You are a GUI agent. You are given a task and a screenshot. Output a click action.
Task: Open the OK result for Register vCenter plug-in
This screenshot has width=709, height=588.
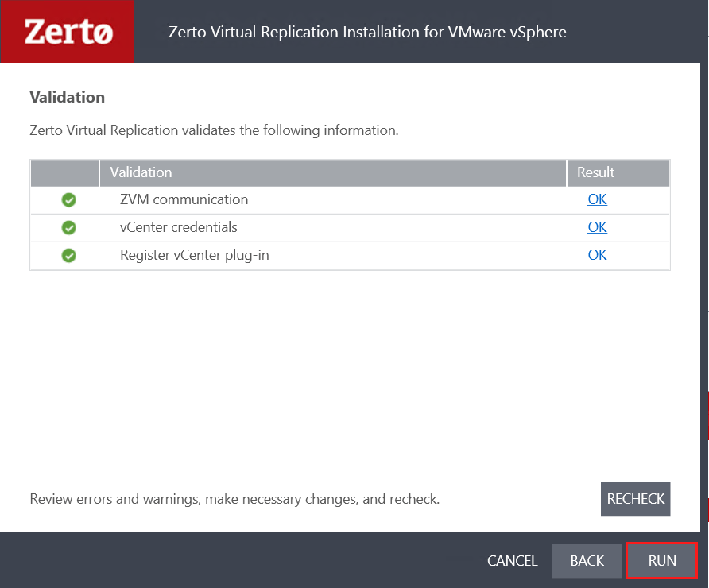(597, 255)
